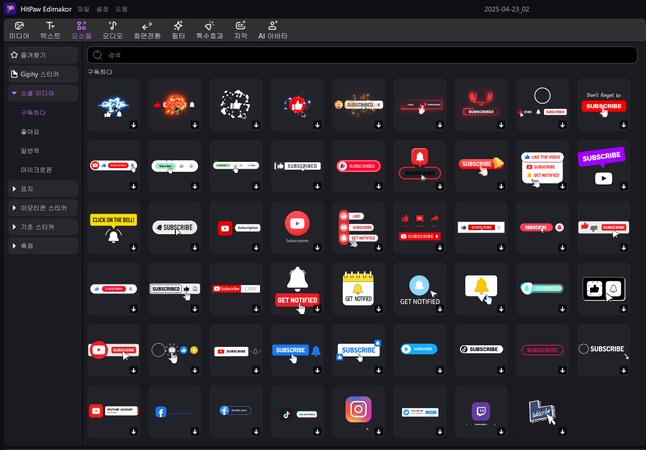Expand the 기초 스티커 category
Screen dimensions: 646x450
click(43, 227)
